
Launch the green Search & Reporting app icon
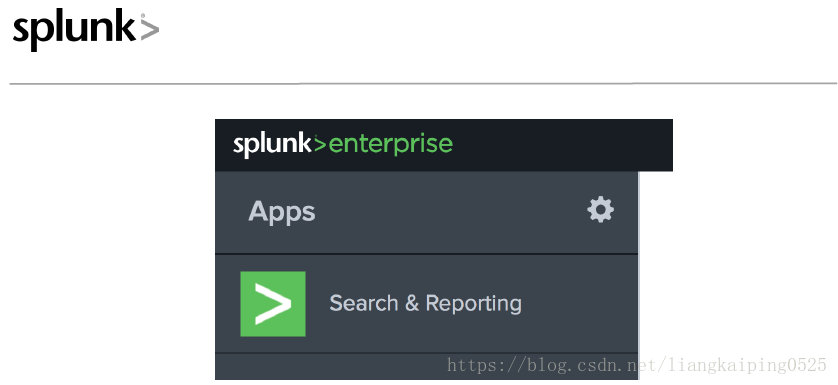click(x=273, y=304)
